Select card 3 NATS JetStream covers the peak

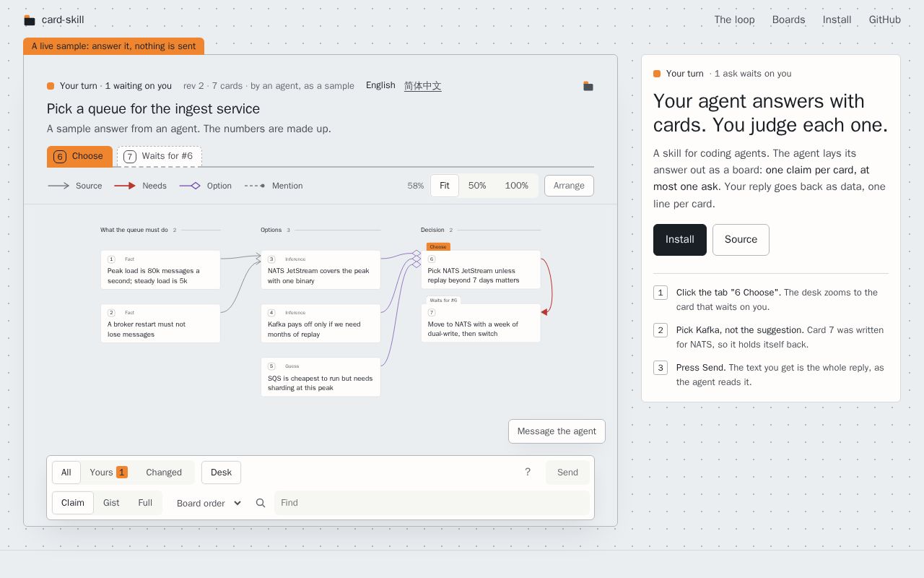click(x=321, y=270)
